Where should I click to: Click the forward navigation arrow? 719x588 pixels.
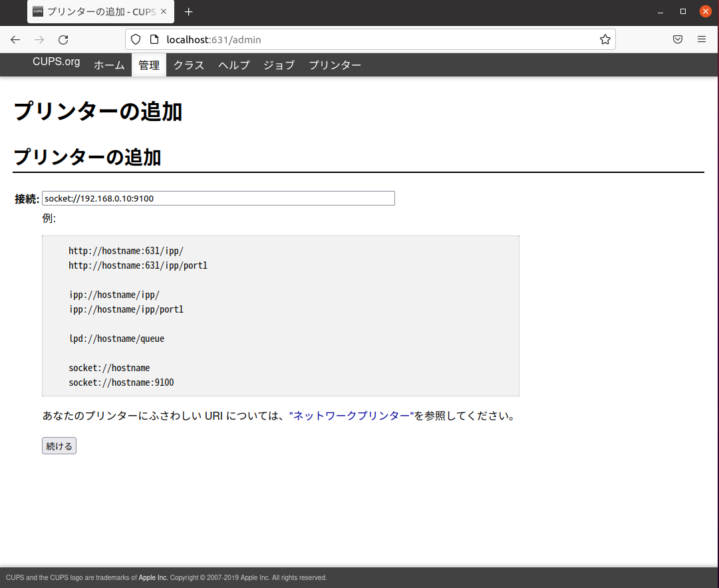point(39,39)
